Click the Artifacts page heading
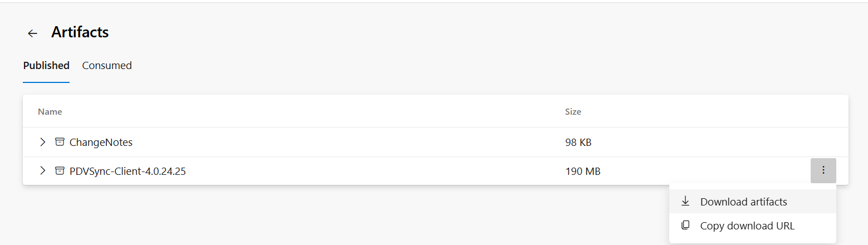Image resolution: width=868 pixels, height=245 pixels. (x=80, y=32)
